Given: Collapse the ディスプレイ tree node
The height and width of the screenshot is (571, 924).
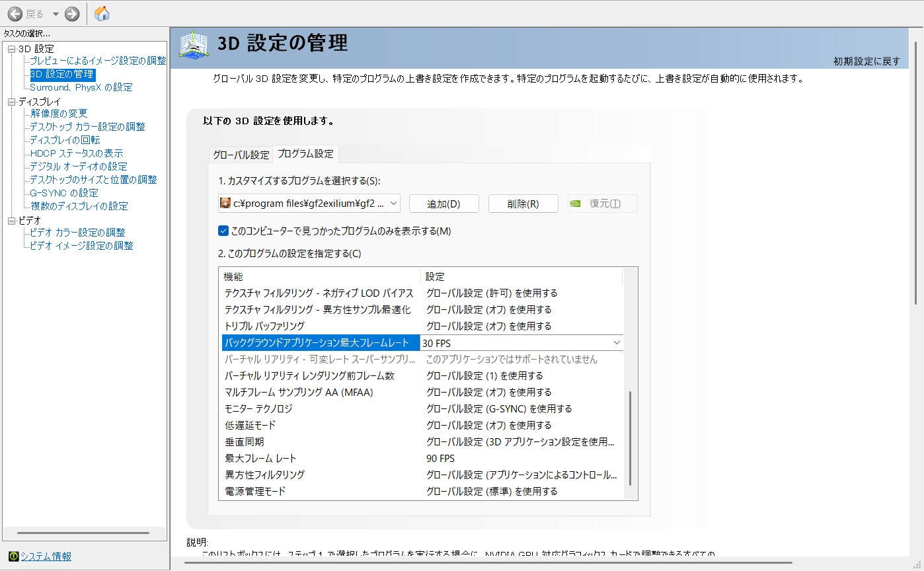Looking at the screenshot, I should tap(11, 102).
